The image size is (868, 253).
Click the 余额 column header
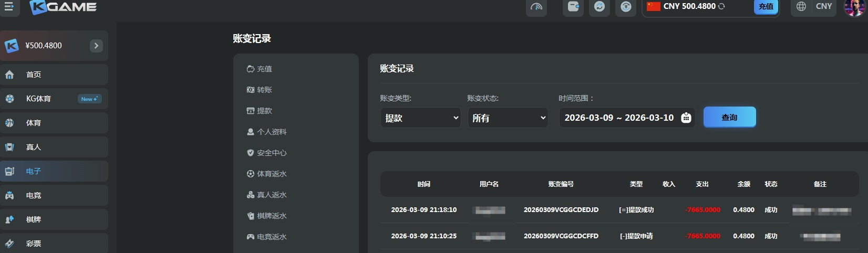[744, 184]
